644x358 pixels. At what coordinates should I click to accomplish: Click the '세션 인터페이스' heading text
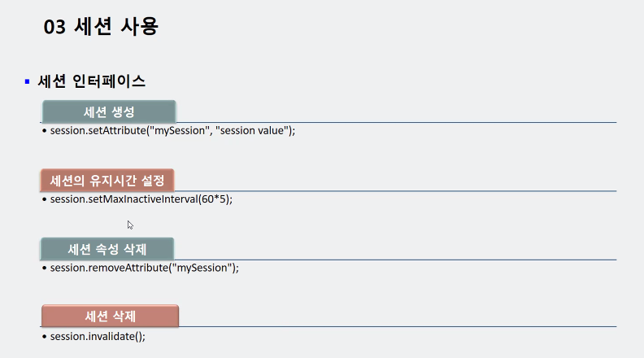pos(92,81)
